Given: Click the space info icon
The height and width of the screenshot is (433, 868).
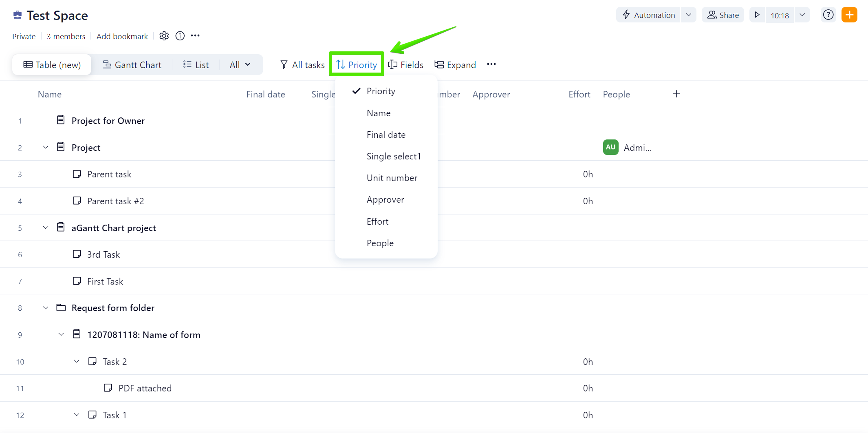Looking at the screenshot, I should coord(180,36).
